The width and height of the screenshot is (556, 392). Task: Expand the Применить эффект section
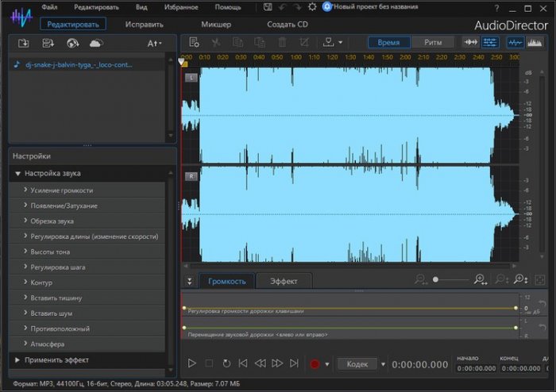tap(56, 360)
